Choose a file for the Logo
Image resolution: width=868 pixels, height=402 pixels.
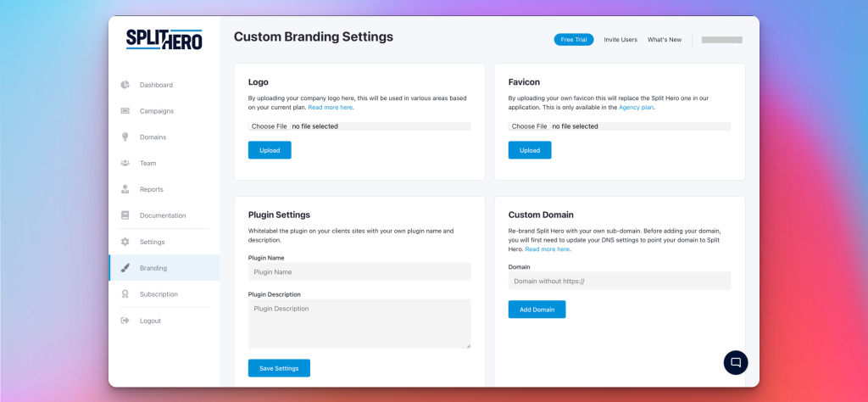269,126
